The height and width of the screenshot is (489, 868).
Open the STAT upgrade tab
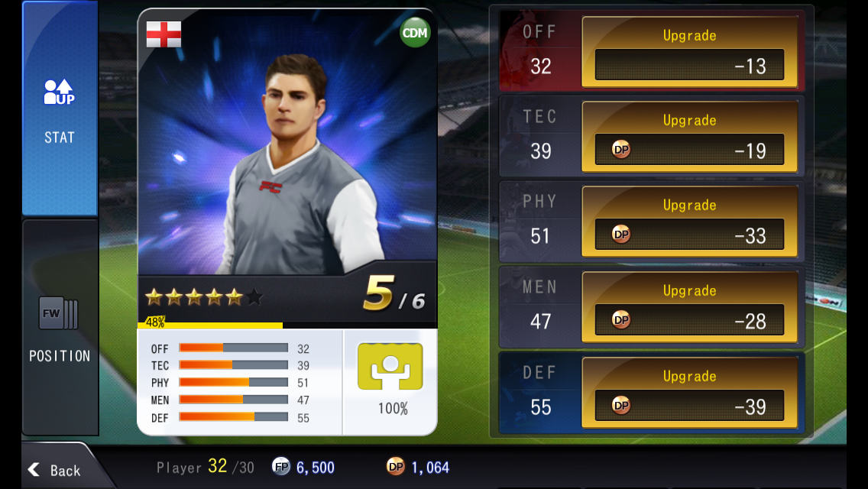[x=60, y=108]
